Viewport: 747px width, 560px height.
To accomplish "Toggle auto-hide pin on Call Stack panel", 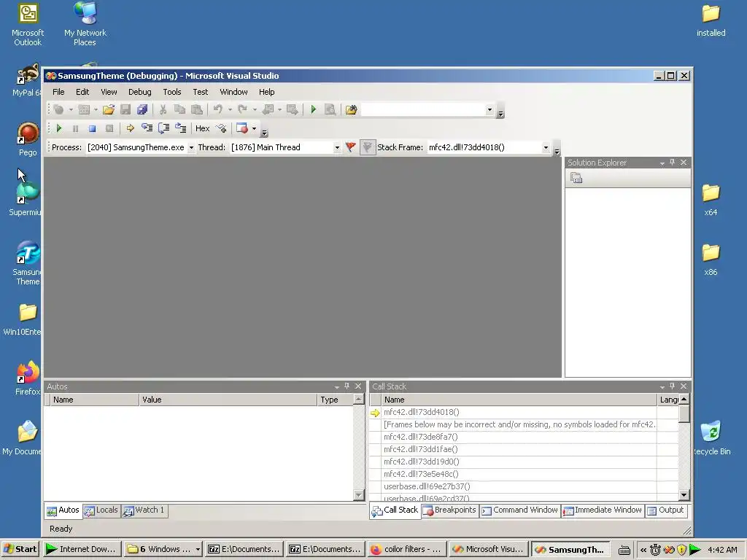I will [x=672, y=386].
